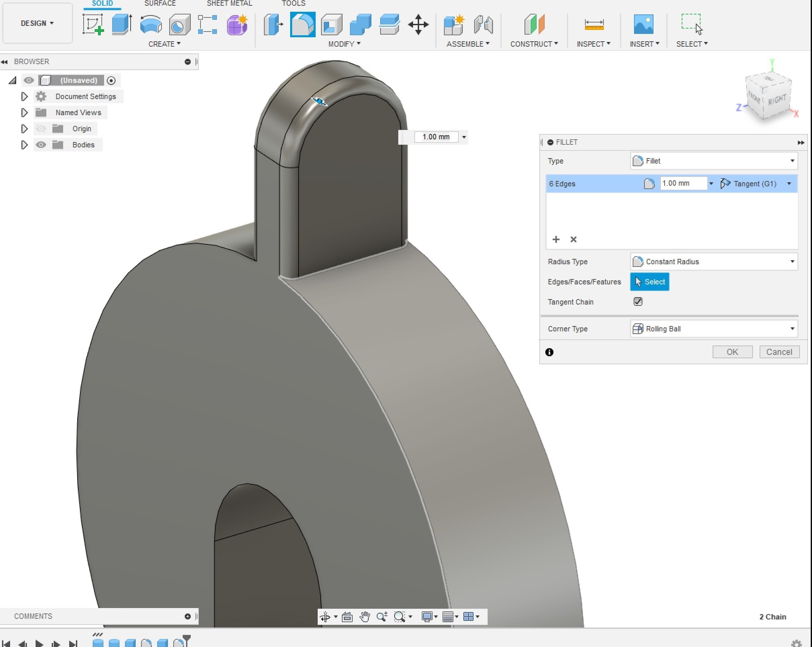Screen dimensions: 812x647
Task: Collapse the Browser panel
Action: pyautogui.click(x=188, y=62)
